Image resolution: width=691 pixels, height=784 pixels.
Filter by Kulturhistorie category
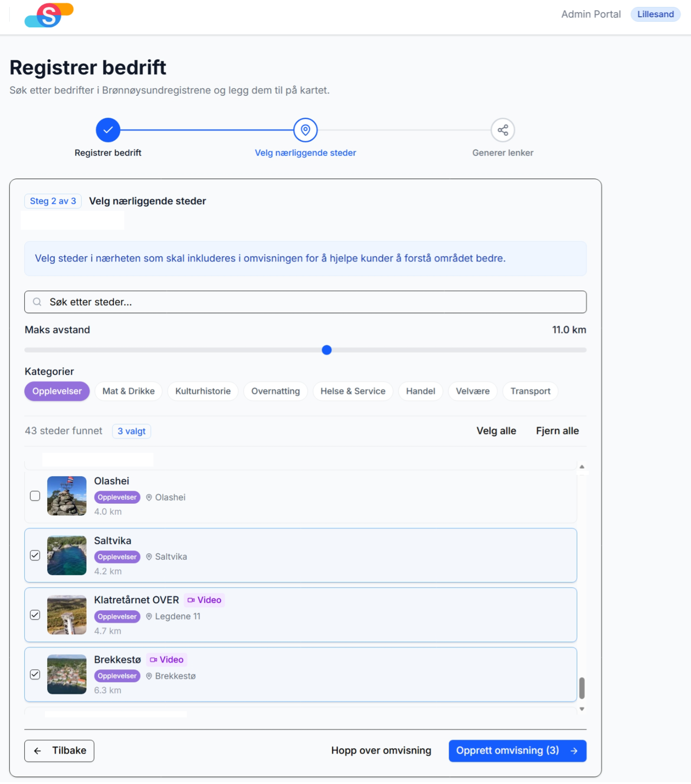pyautogui.click(x=203, y=391)
